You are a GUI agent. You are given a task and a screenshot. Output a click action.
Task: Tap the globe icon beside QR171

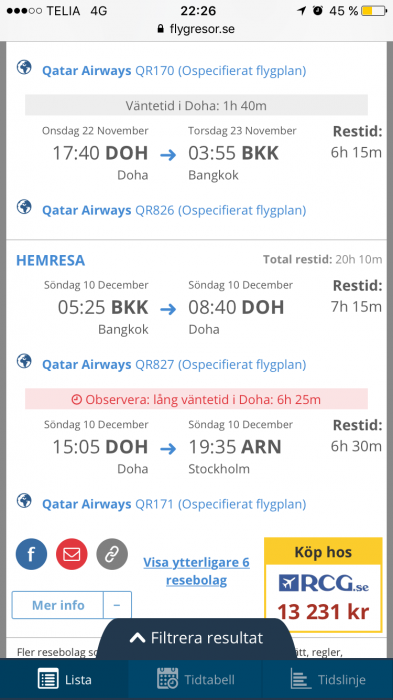[x=24, y=501]
